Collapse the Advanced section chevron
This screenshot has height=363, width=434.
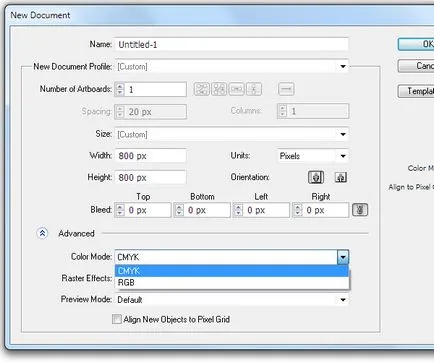42,233
